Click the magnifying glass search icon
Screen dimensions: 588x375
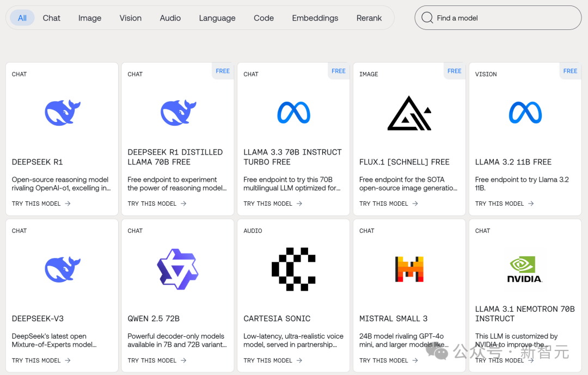[427, 18]
